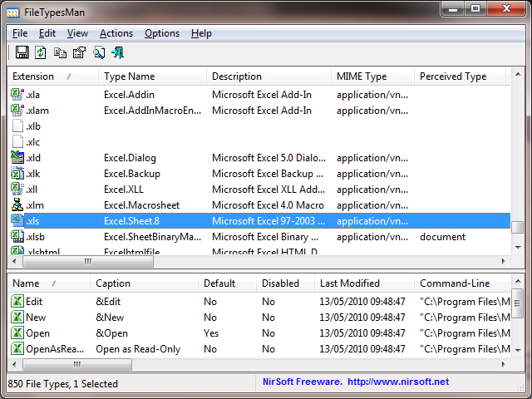Screen dimensions: 532x399
Task: Click the blank .xlb file icon
Action: (x=17, y=126)
